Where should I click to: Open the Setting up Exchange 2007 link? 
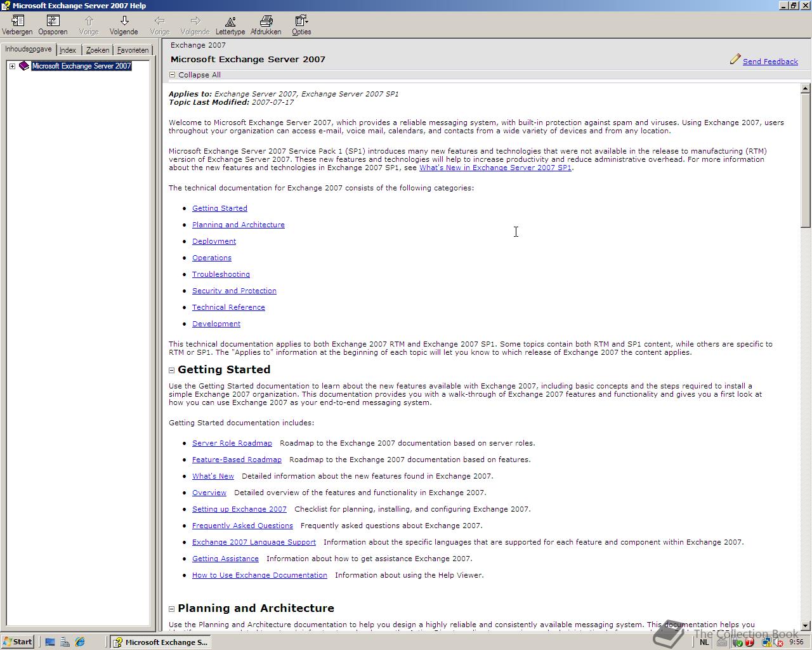point(239,509)
